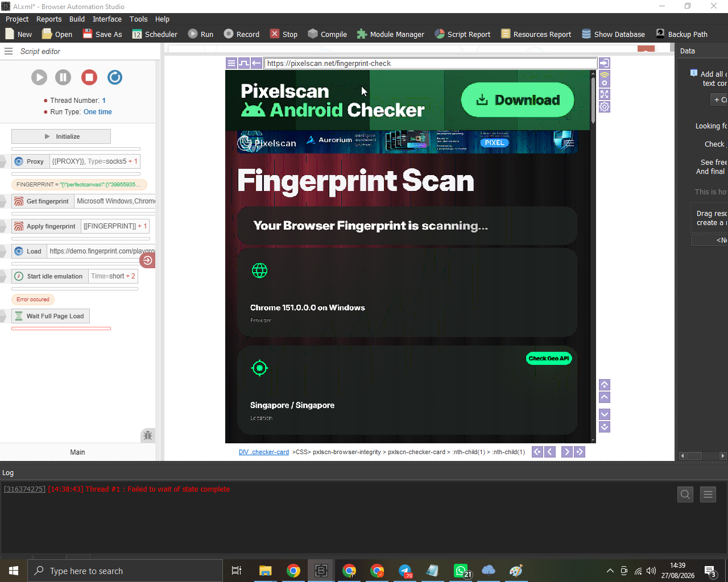This screenshot has height=582, width=728.
Task: Click the plain down-chevron scroll icon
Action: tap(605, 414)
